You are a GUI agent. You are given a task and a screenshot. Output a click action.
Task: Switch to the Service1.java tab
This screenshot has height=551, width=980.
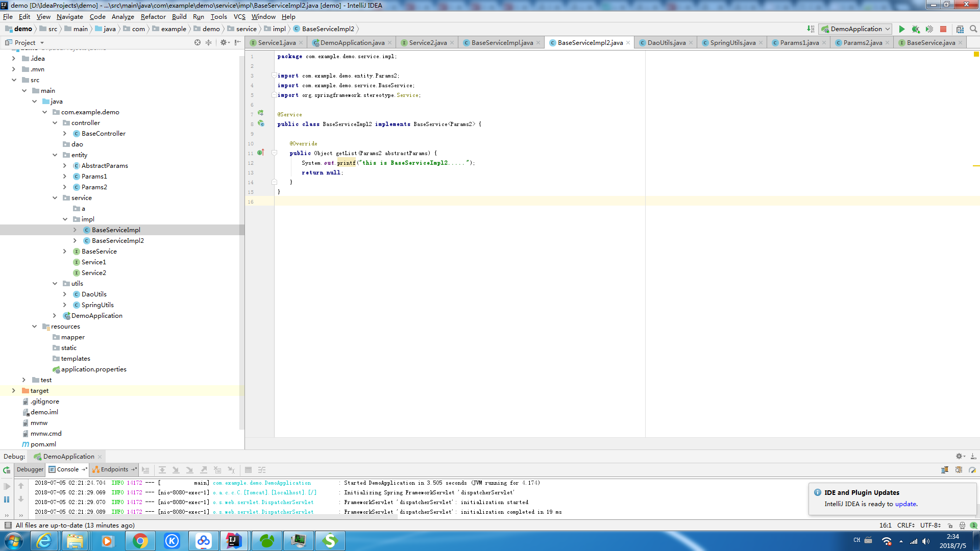pyautogui.click(x=277, y=42)
